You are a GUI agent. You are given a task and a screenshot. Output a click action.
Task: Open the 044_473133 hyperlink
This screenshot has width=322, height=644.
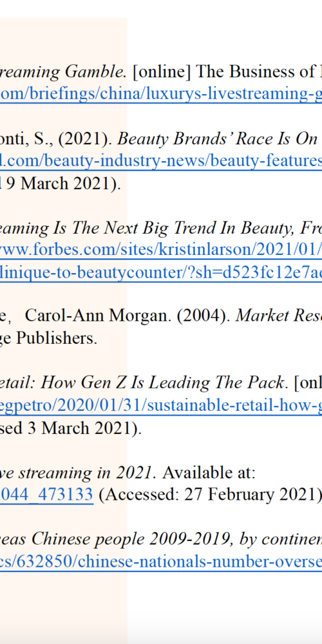coord(46,495)
